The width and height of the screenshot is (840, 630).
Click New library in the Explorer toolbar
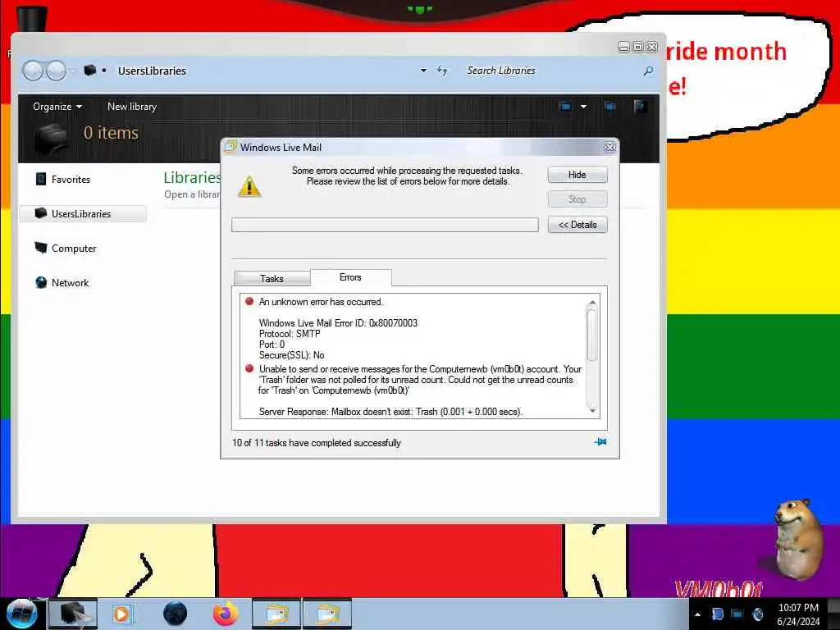tap(132, 106)
